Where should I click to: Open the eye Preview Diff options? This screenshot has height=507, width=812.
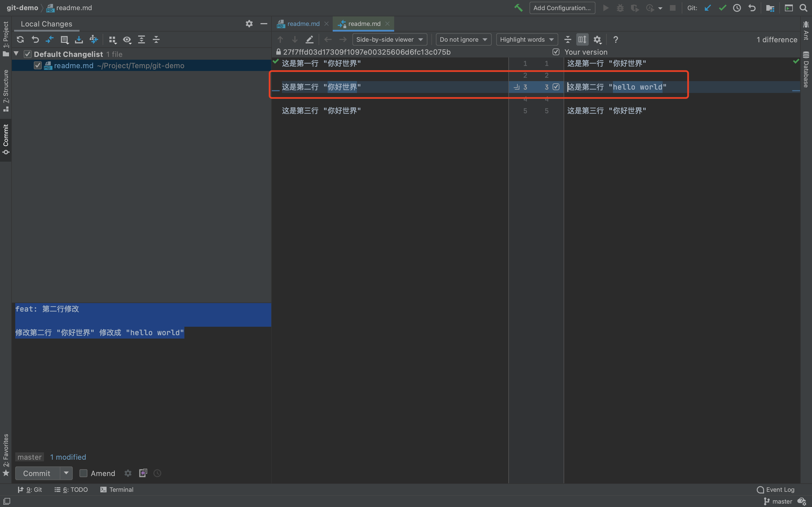[x=127, y=39]
